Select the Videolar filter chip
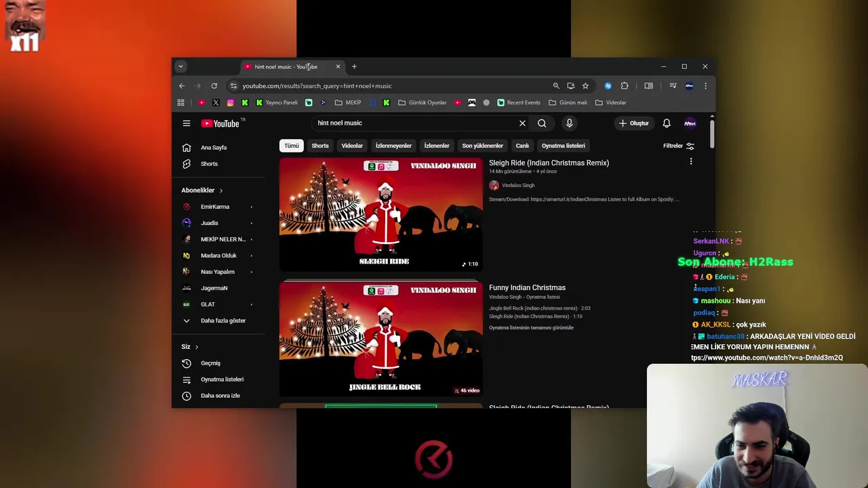Image resolution: width=868 pixels, height=488 pixels. 352,146
